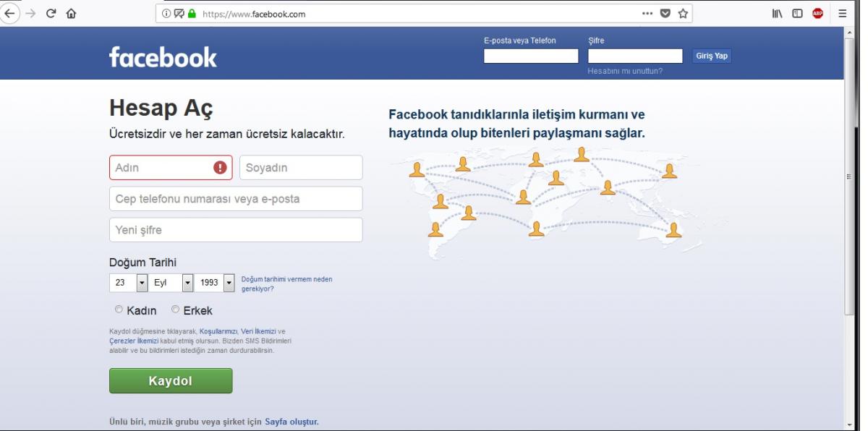The width and height of the screenshot is (868, 431).
Task: Click the Hesap Aç heading
Action: 161,109
